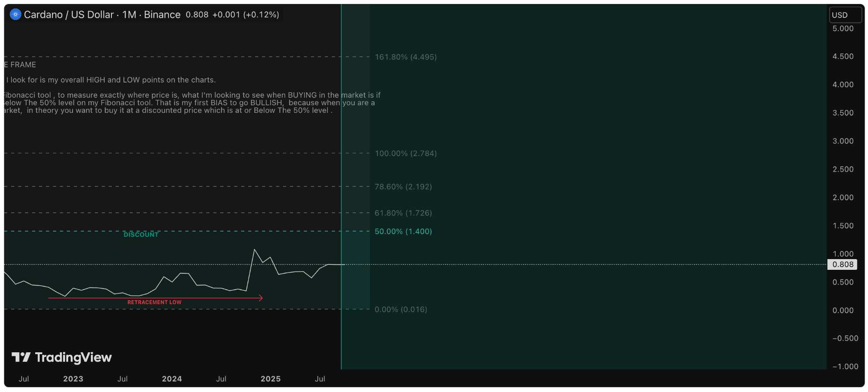This screenshot has width=868, height=392.
Task: Click the 161.80% (4.495) Fibonacci label
Action: [x=405, y=57]
